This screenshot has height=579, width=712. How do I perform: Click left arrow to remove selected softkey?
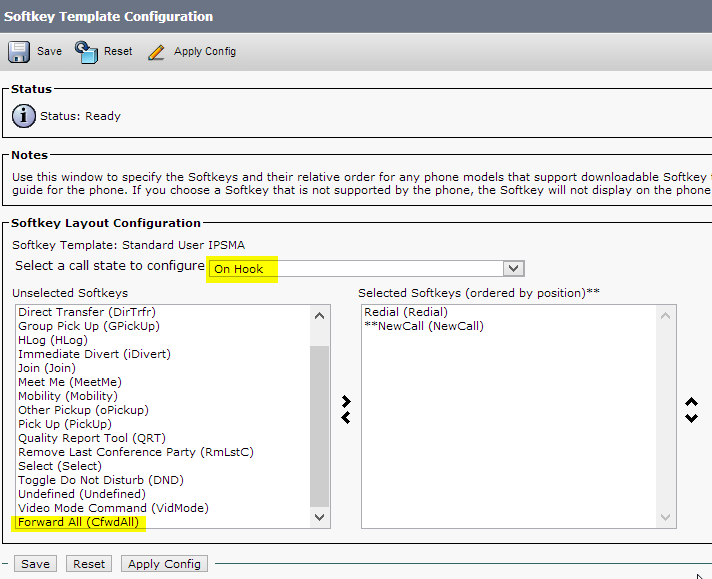tap(346, 418)
